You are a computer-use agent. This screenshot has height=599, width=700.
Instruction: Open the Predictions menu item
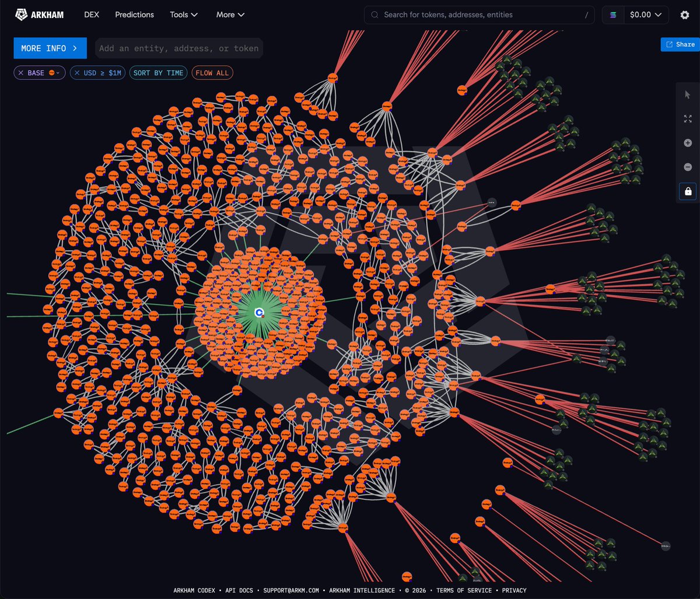pos(135,15)
